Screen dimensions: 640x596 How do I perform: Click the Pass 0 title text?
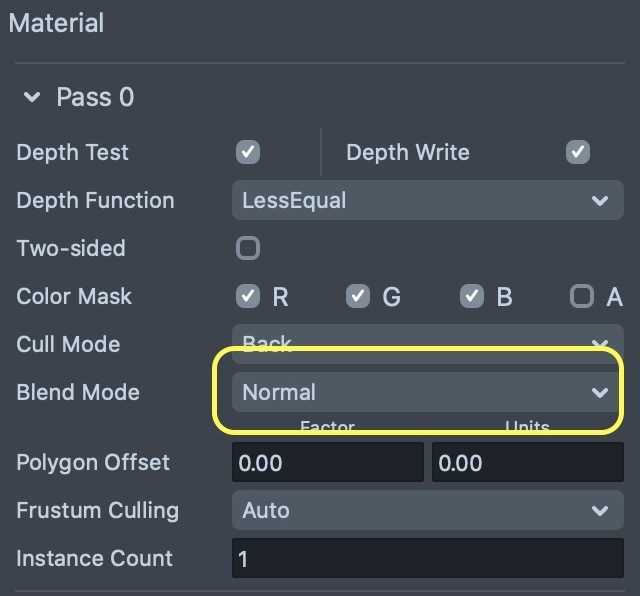coord(95,98)
